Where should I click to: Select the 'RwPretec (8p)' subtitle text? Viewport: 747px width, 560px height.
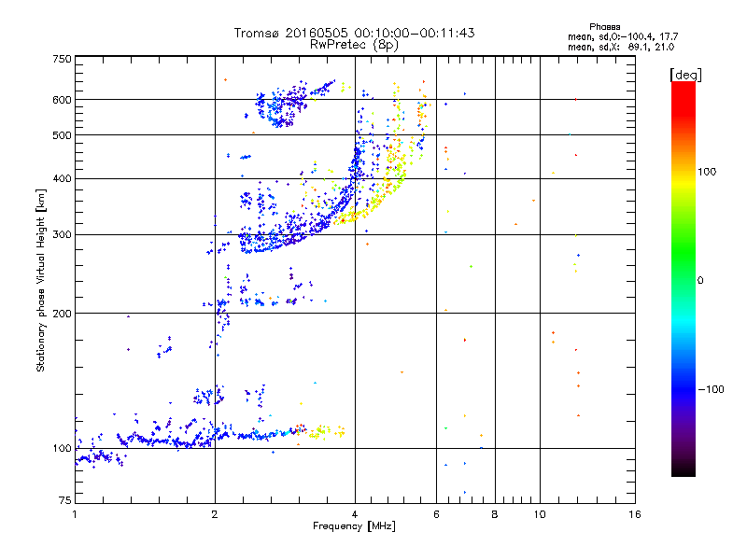coord(354,45)
